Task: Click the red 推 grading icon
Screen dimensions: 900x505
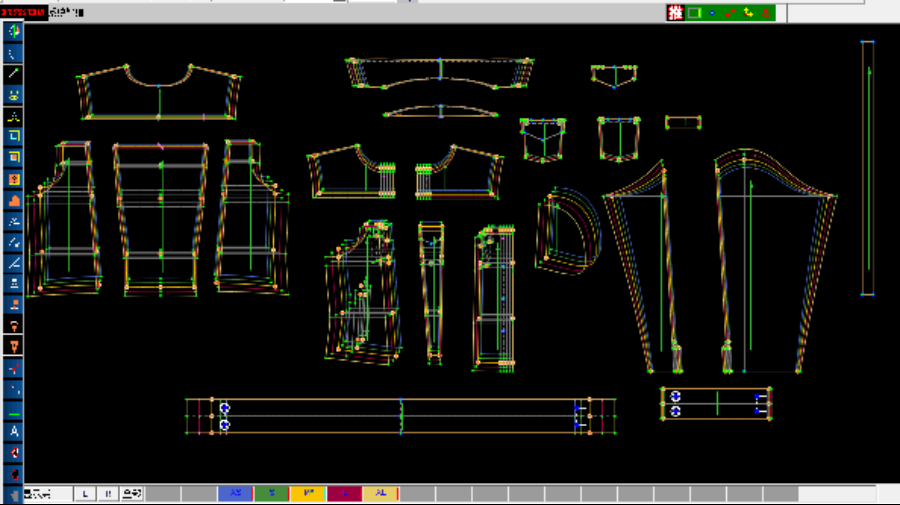Action: pyautogui.click(x=676, y=13)
